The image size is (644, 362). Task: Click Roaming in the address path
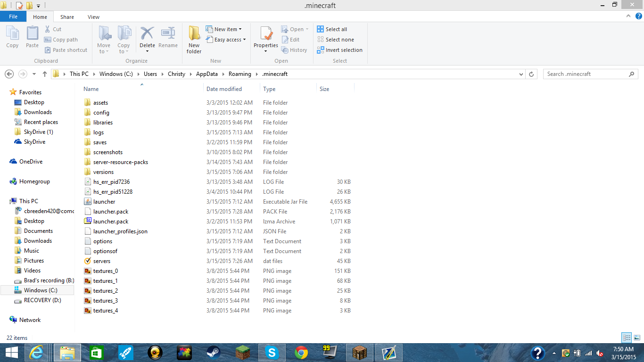240,74
